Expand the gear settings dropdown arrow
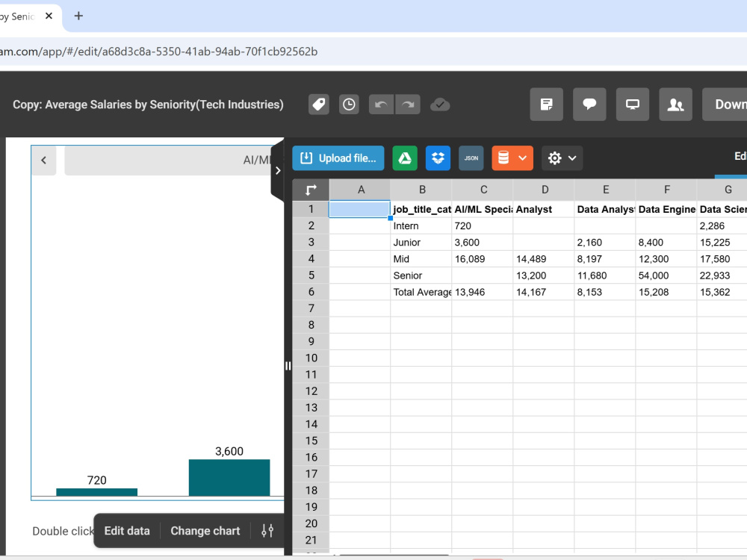747x560 pixels. click(x=572, y=158)
